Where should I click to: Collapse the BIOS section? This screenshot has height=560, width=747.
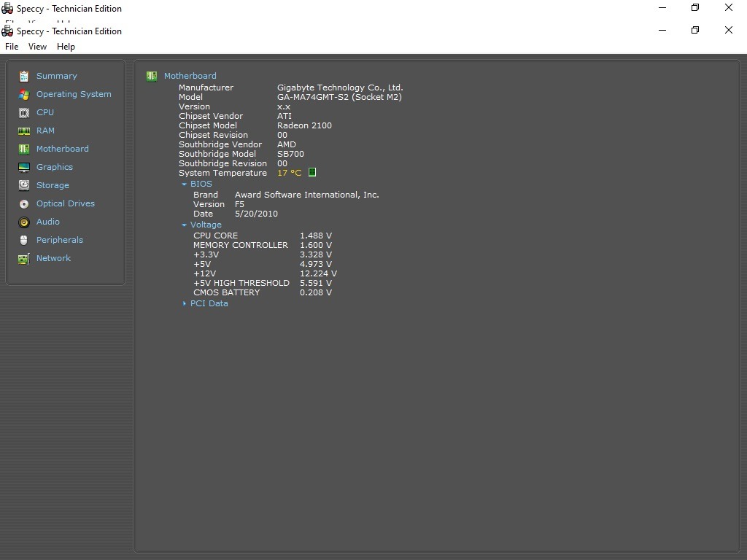pos(185,184)
